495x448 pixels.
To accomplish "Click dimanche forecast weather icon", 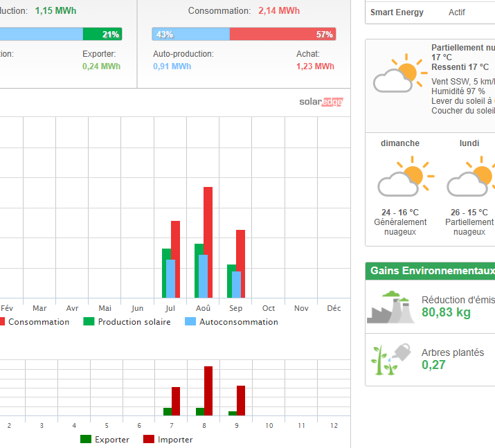I will pos(406,176).
